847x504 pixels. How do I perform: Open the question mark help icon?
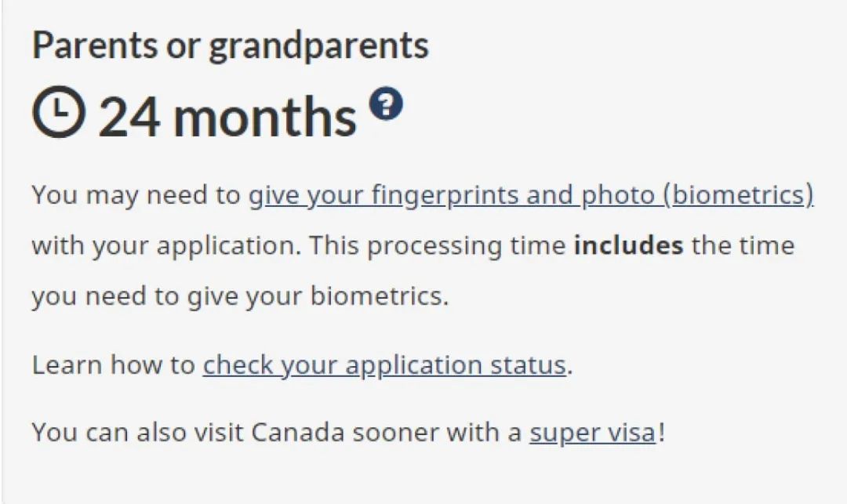(x=386, y=103)
